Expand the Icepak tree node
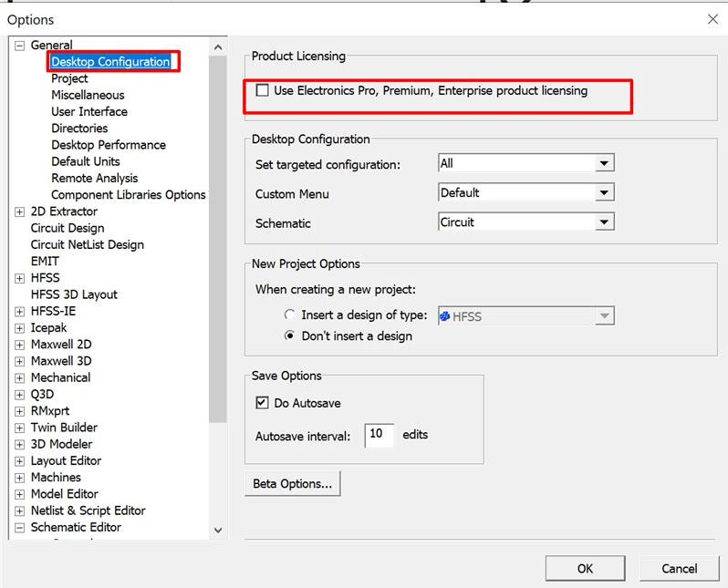 (20, 328)
